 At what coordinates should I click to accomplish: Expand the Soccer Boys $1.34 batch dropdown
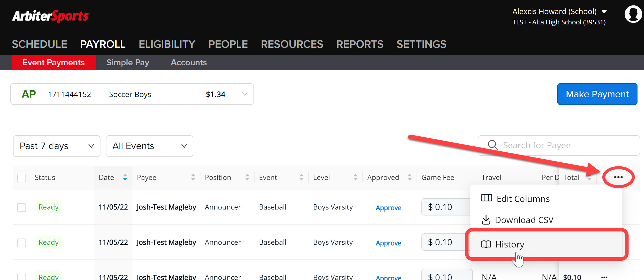244,94
